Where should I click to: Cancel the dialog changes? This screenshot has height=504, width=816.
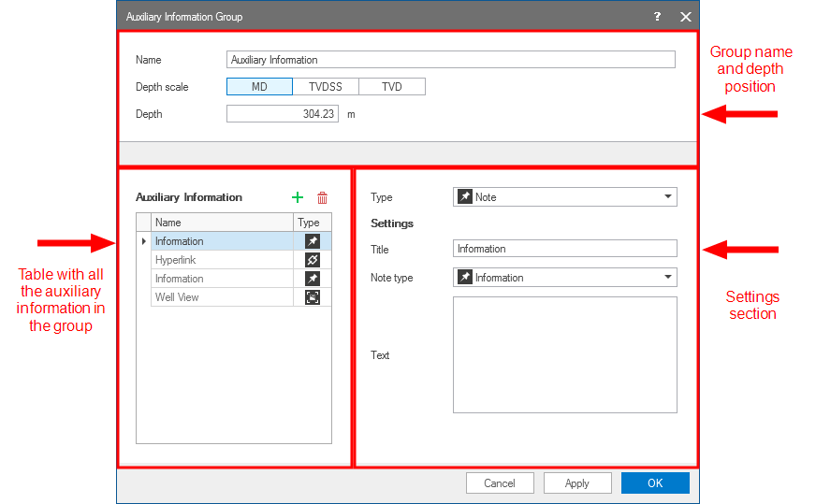point(500,483)
